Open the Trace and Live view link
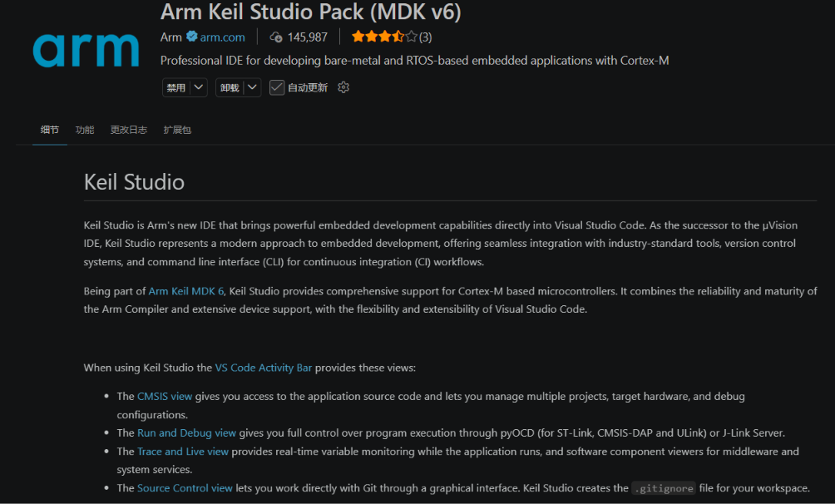The height and width of the screenshot is (504, 835). click(183, 452)
